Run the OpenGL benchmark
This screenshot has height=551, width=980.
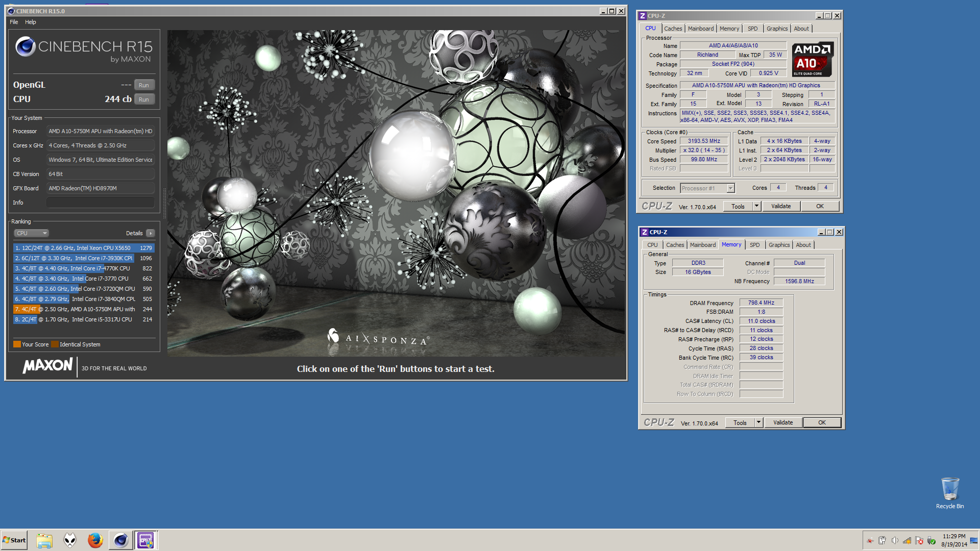144,85
